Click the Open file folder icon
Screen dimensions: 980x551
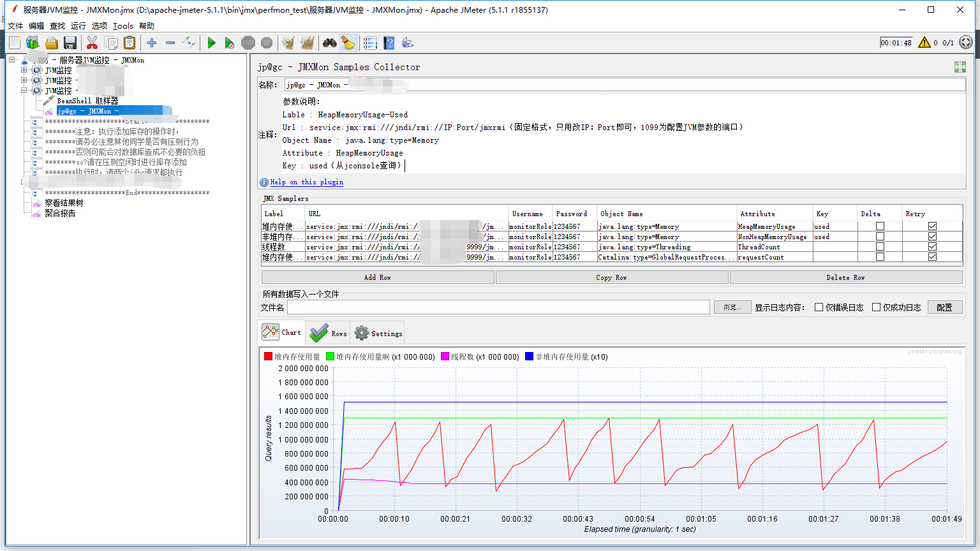(52, 43)
